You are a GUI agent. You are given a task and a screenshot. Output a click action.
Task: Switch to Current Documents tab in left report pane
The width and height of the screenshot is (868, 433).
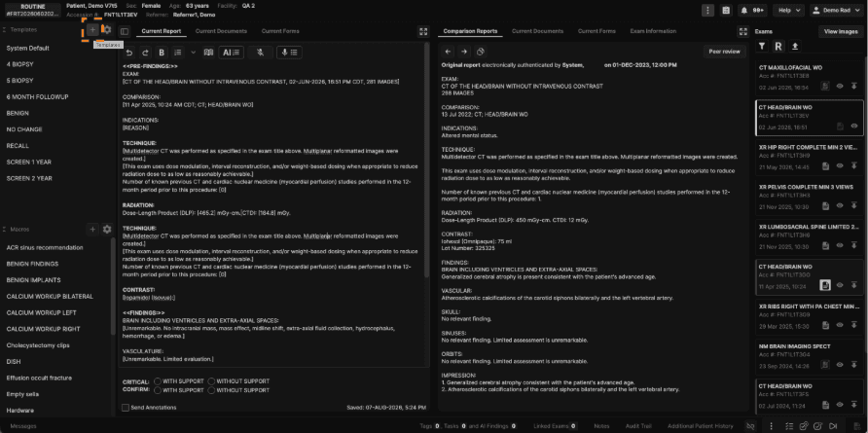click(x=221, y=31)
